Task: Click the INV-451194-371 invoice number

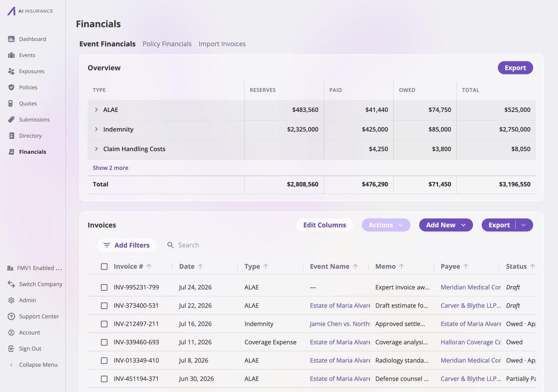Action: pos(136,379)
